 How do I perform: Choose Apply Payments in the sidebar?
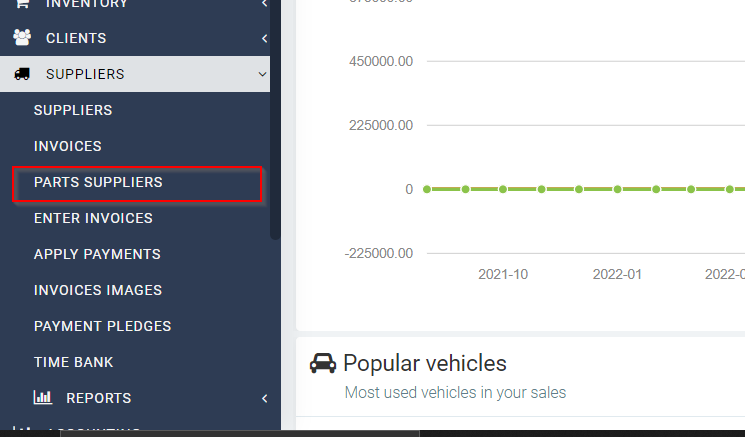(x=97, y=254)
